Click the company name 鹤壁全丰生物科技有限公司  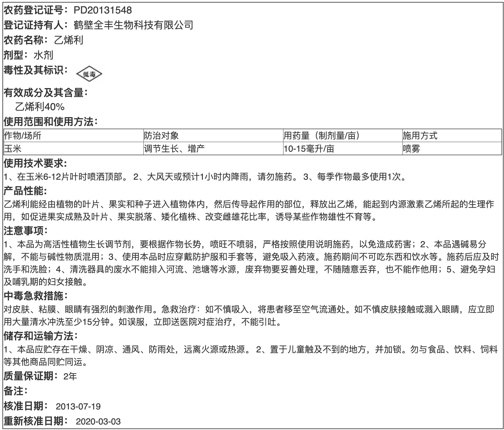[x=134, y=25]
